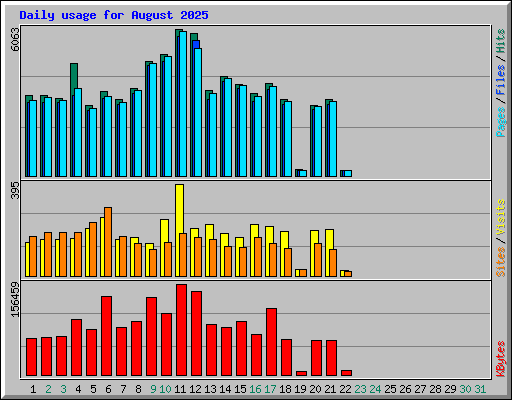
Task: Click the yellow 'Visits' legend label
Action: point(501,217)
